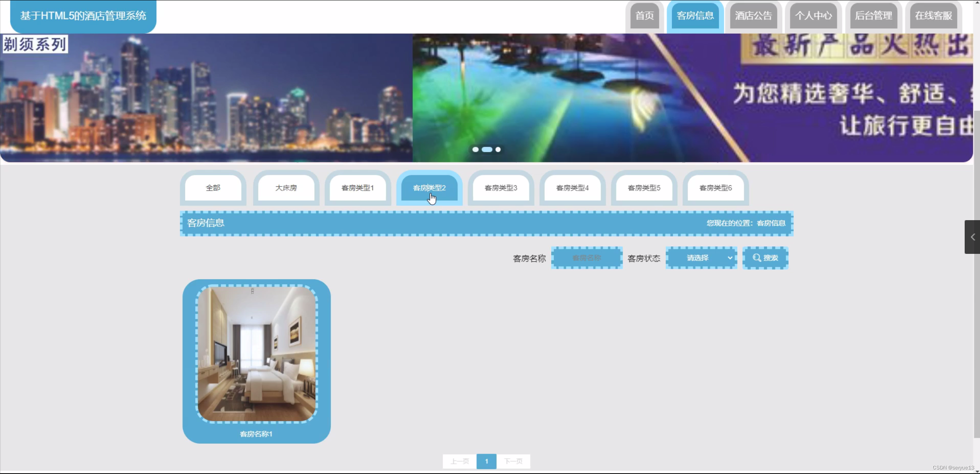
Task: Click the search magnifier button
Action: coord(765,258)
